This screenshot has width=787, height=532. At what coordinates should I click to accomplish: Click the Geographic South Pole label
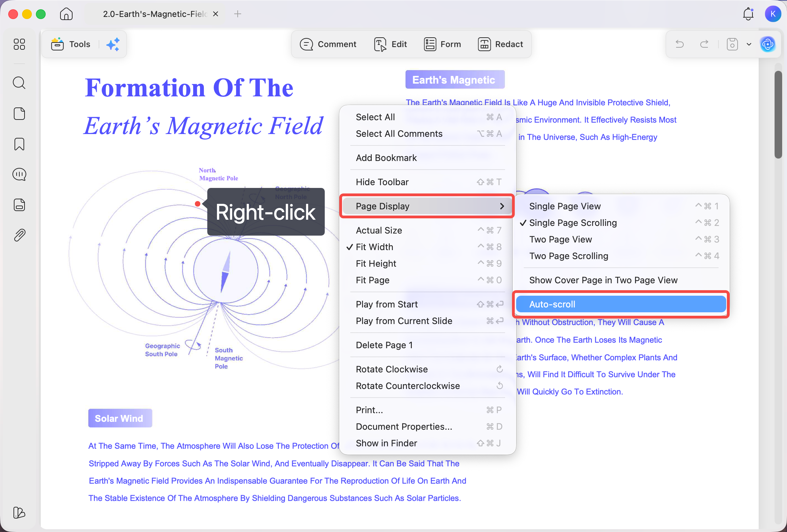[162, 350]
